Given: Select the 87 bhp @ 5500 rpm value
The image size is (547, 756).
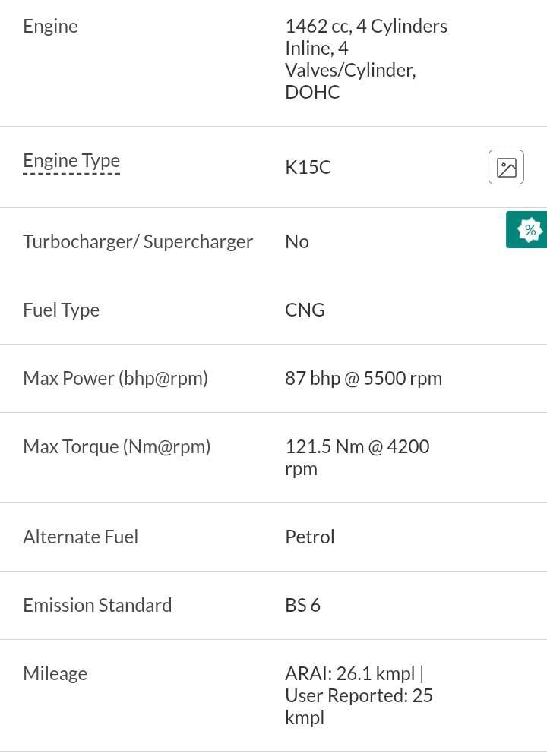Looking at the screenshot, I should click(363, 378).
